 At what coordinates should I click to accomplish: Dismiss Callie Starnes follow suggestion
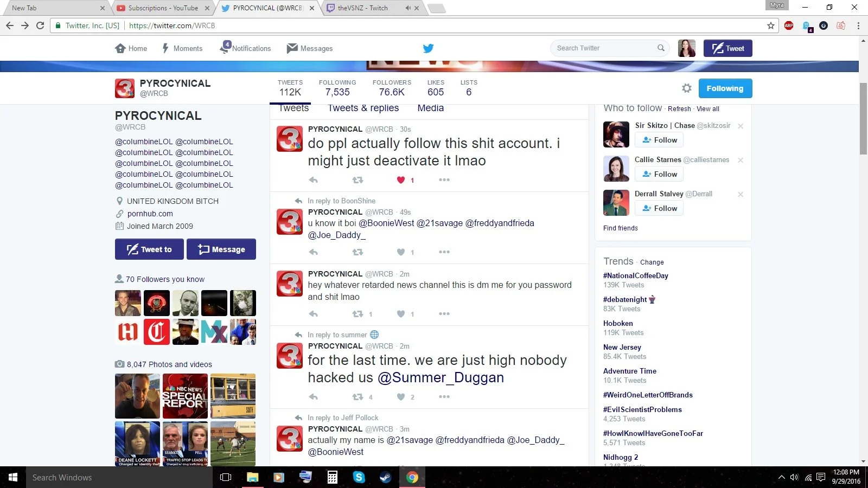tap(741, 160)
